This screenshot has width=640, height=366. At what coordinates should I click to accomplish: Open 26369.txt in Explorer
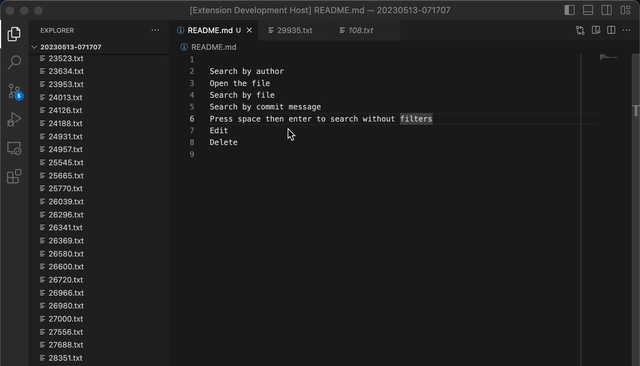pyautogui.click(x=99, y=241)
